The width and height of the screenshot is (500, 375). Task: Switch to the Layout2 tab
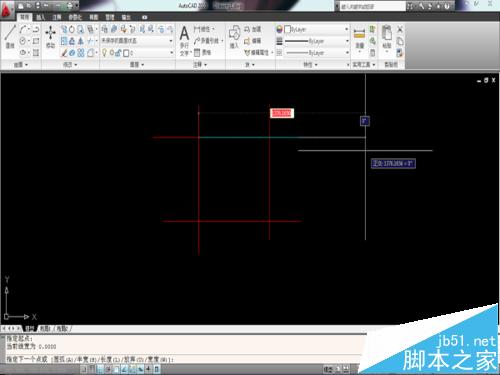click(x=62, y=329)
